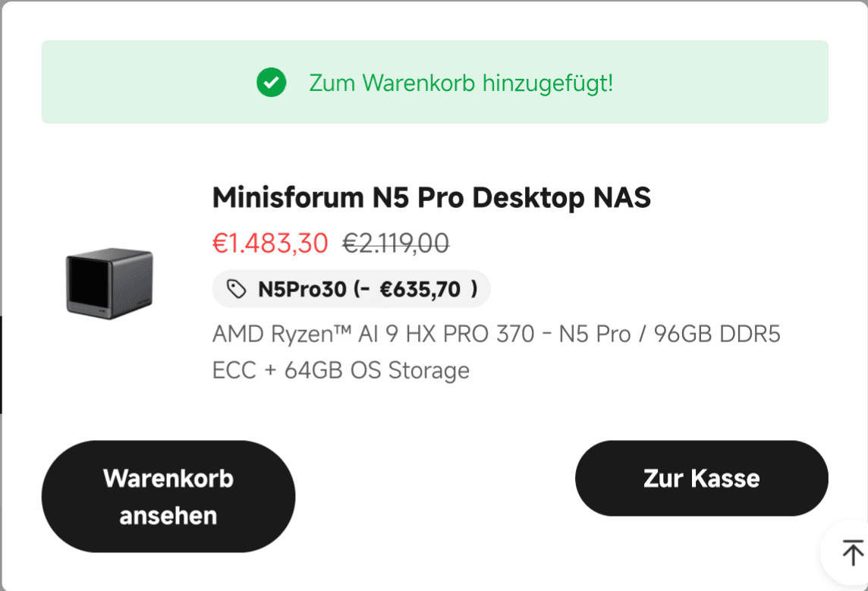Select the N5Pro30 coupon code text
Image resolution: width=868 pixels, height=591 pixels.
tap(302, 289)
